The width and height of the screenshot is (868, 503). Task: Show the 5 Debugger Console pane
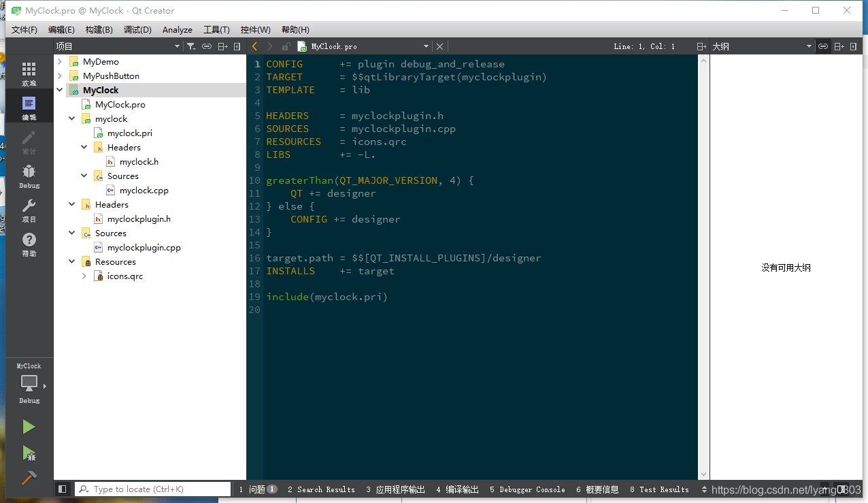point(527,489)
